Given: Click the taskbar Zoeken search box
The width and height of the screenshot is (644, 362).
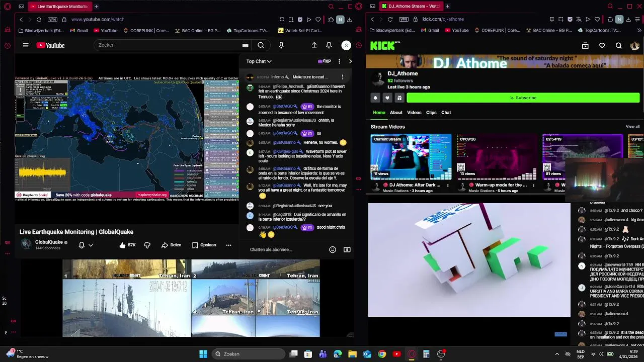Looking at the screenshot, I should [248, 354].
